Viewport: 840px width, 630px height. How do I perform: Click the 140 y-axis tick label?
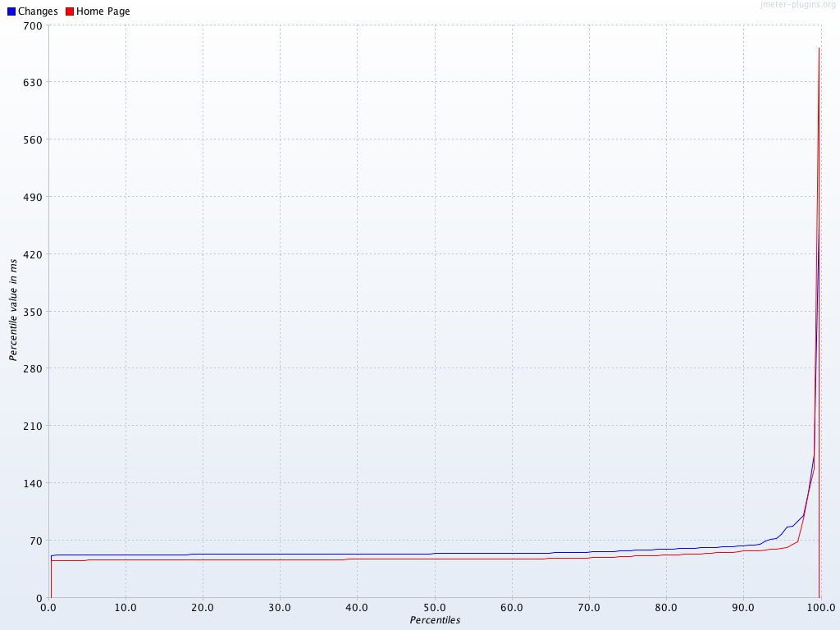coord(32,483)
